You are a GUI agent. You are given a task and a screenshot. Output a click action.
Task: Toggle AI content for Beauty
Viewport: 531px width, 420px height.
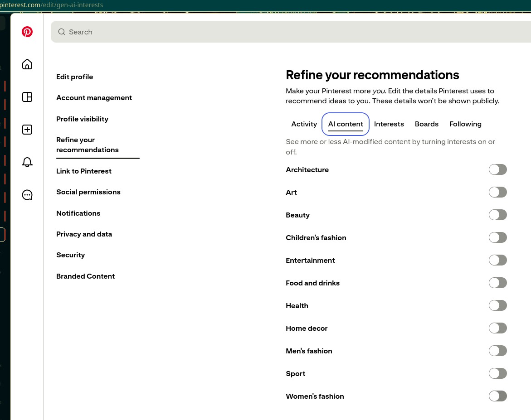[497, 215]
